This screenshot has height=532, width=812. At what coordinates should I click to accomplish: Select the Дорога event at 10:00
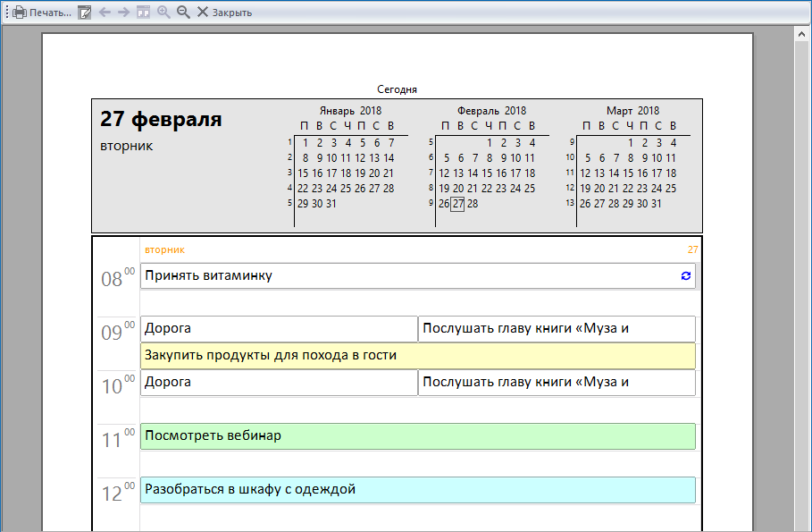[x=279, y=383]
